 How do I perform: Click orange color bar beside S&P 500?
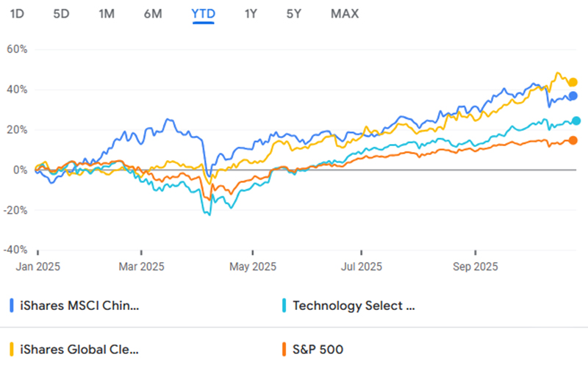(284, 349)
